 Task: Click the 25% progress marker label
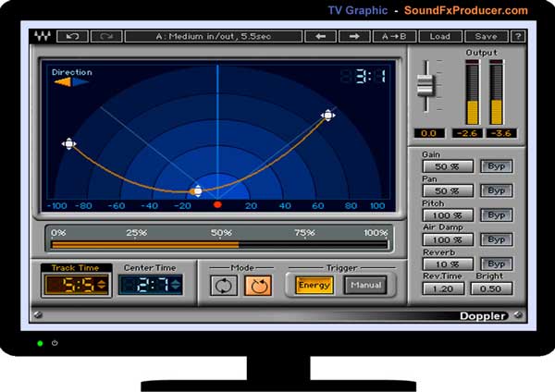(x=137, y=233)
